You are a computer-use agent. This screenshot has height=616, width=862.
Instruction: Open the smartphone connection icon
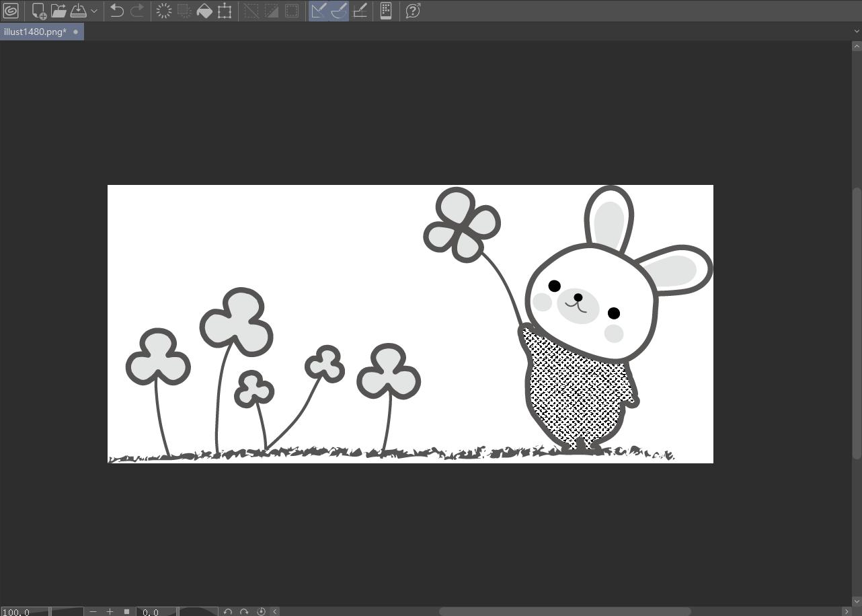click(386, 11)
